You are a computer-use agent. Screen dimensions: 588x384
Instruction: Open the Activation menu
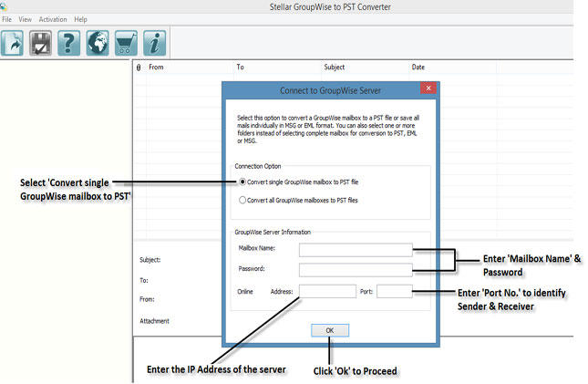pyautogui.click(x=53, y=19)
